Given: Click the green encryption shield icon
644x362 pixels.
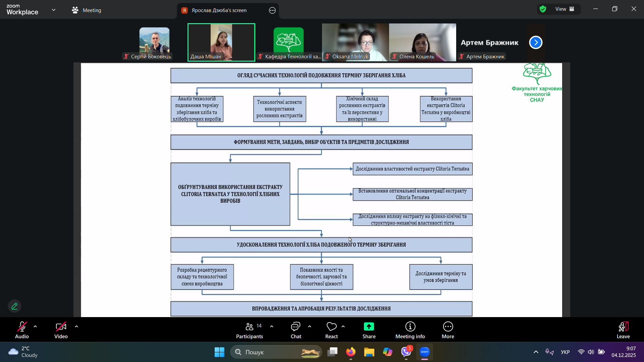Looking at the screenshot, I should [x=543, y=9].
